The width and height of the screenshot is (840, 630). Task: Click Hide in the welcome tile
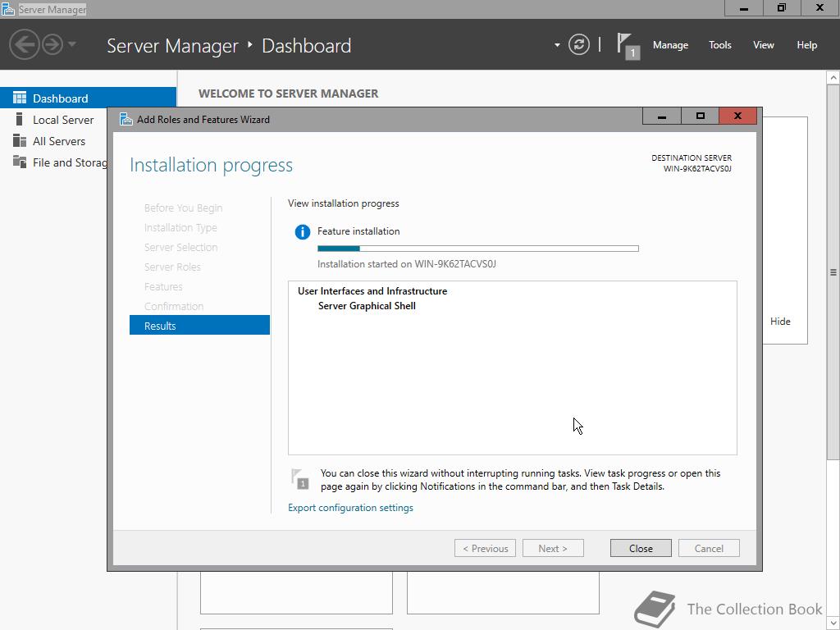click(780, 321)
